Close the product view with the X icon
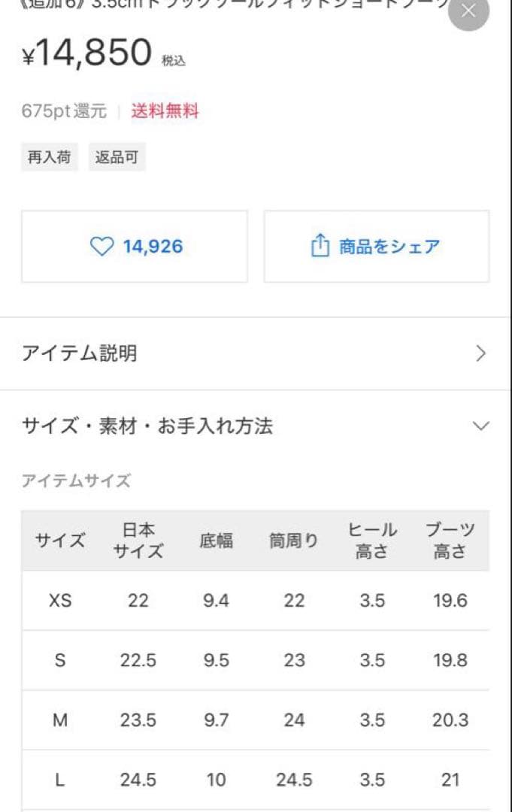 (x=468, y=11)
